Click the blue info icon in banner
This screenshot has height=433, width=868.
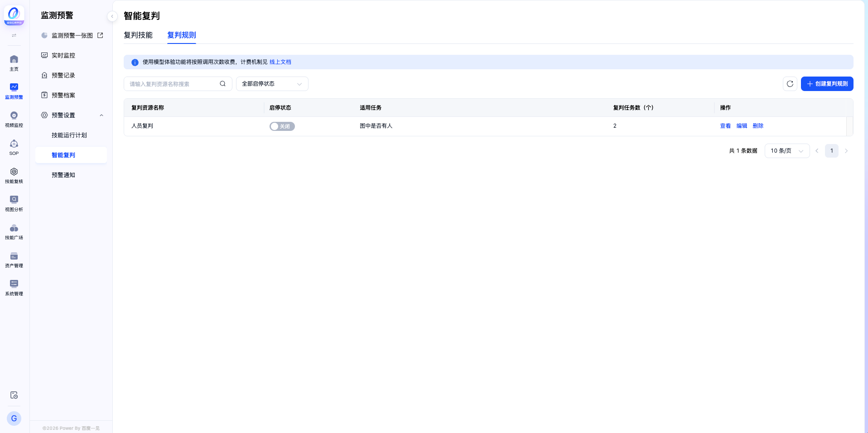135,63
